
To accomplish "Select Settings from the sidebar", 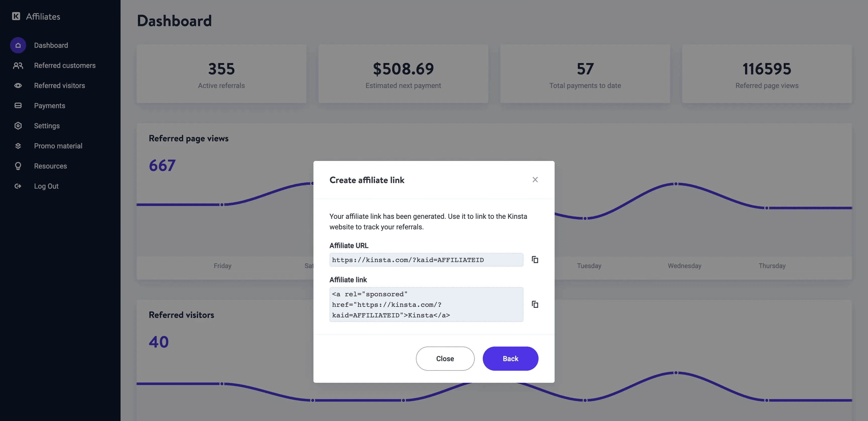I will (x=47, y=125).
